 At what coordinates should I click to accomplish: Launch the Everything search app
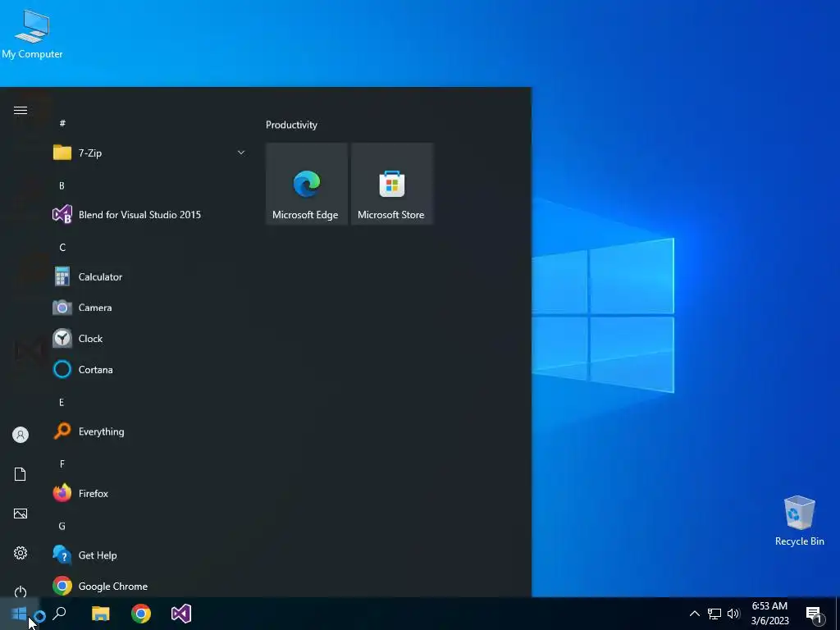point(149,431)
